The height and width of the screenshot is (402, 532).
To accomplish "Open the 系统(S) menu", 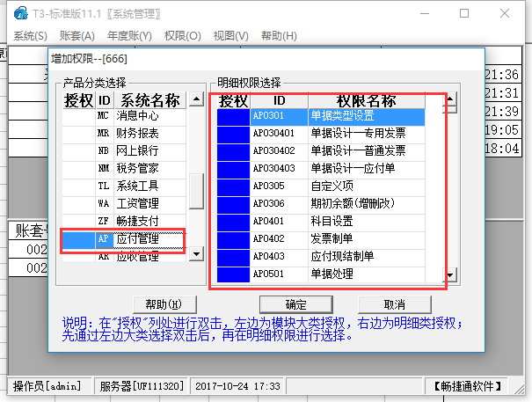I will 30,36.
